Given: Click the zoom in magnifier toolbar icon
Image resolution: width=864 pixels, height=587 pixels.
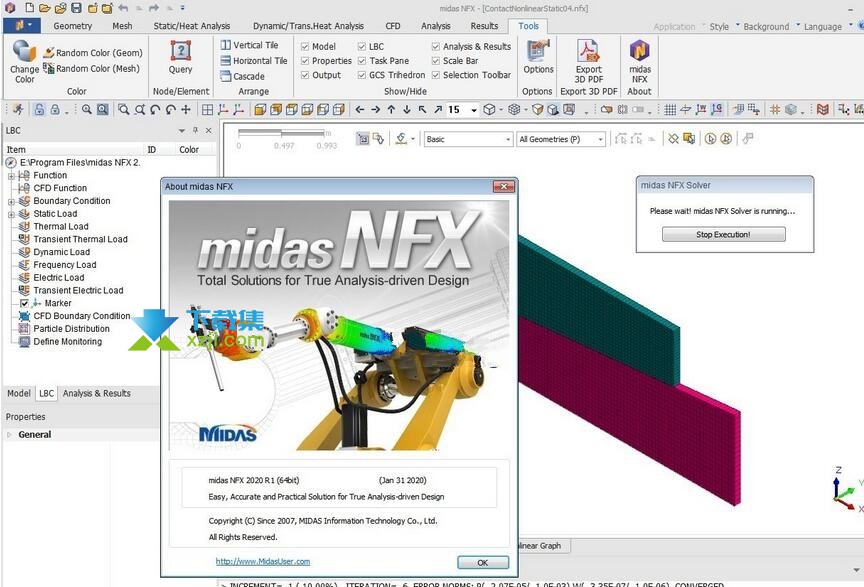Looking at the screenshot, I should tap(87, 110).
